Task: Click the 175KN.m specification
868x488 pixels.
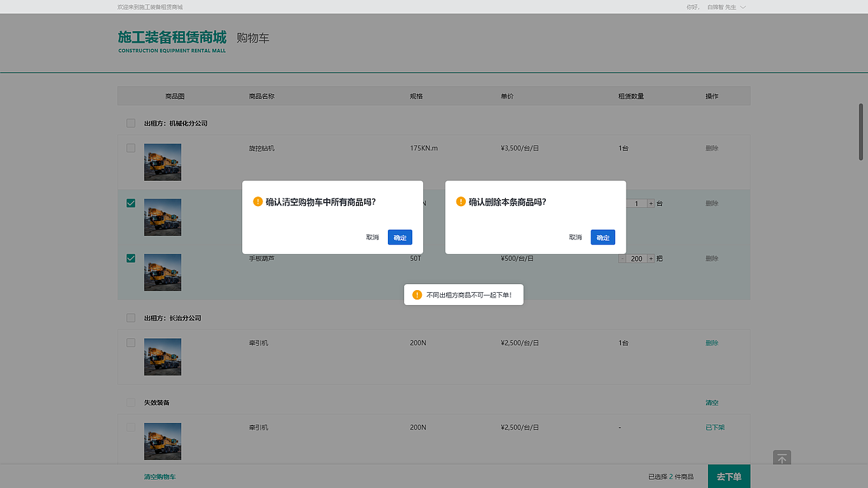Action: click(424, 148)
